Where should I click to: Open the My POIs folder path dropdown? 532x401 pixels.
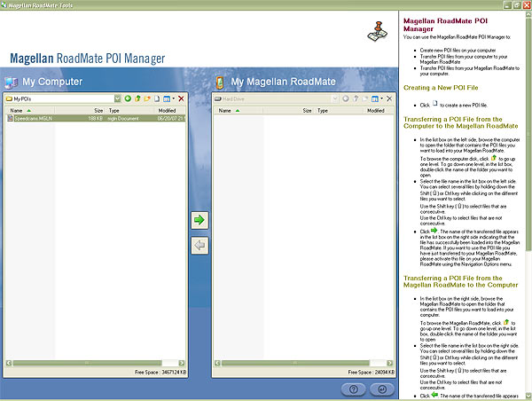[117, 98]
